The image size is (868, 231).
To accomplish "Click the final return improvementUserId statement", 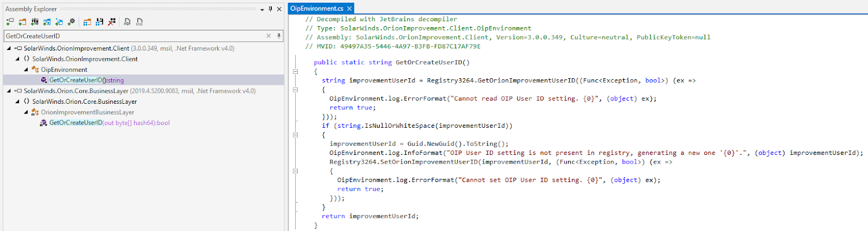I will (370, 216).
